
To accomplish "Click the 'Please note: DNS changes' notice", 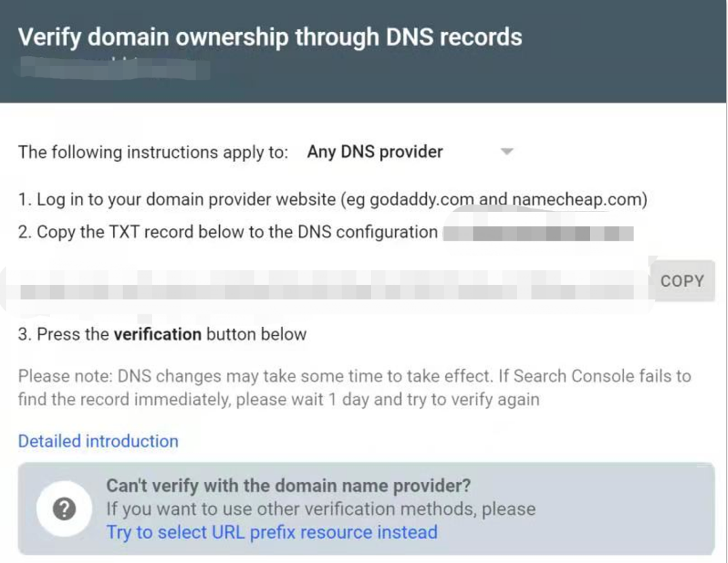I will 354,387.
